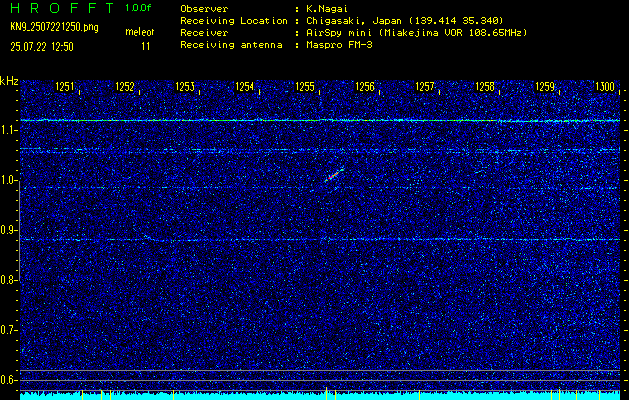The width and height of the screenshot is (629, 400).
Task: Click the 1253 time axis label
Action: (185, 86)
